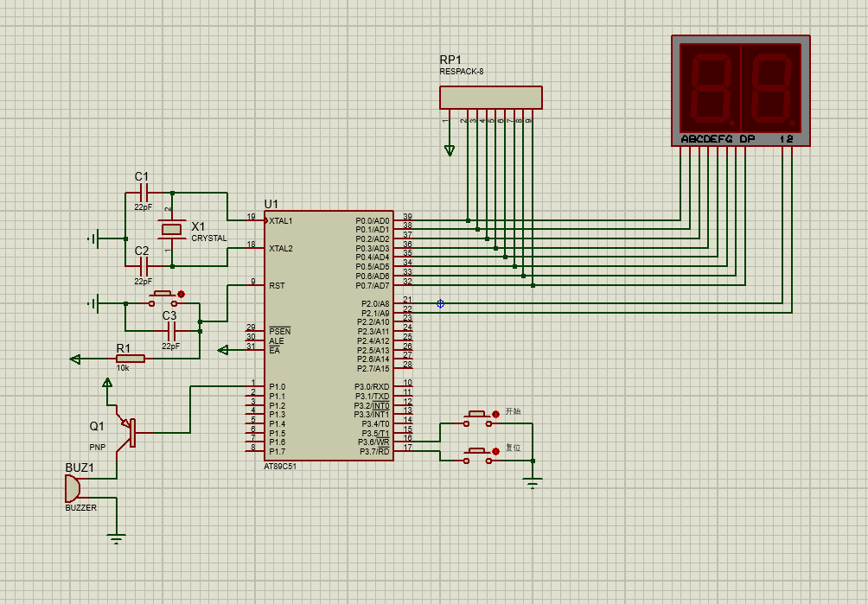Screen dimensions: 868x604
Task: Click the ABCDEFG segment label on the display
Action: click(x=706, y=139)
